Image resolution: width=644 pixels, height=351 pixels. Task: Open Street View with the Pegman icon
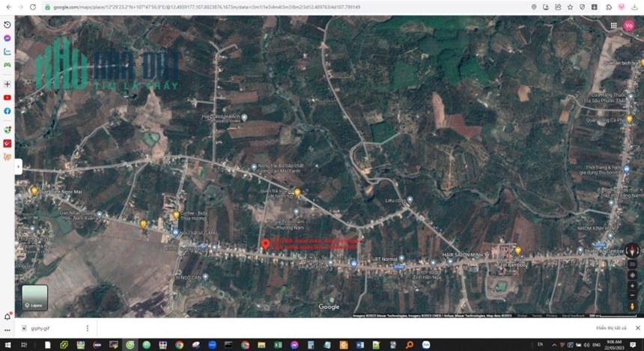tap(632, 306)
